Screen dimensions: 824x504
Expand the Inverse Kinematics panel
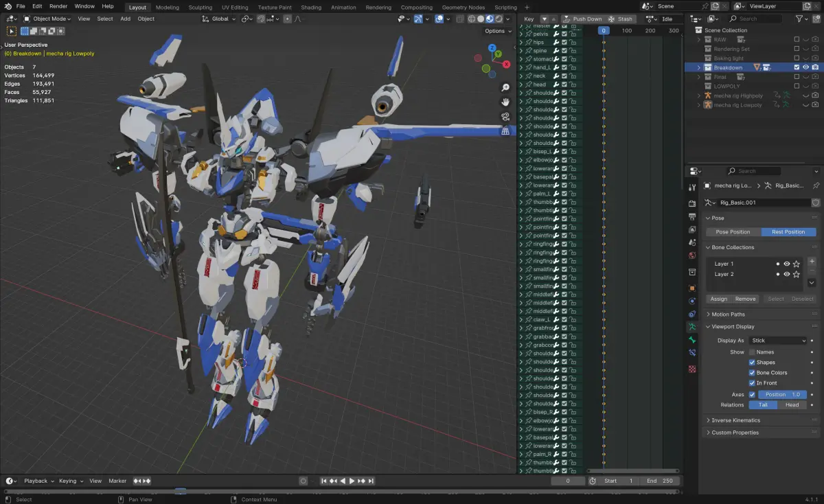pyautogui.click(x=735, y=420)
